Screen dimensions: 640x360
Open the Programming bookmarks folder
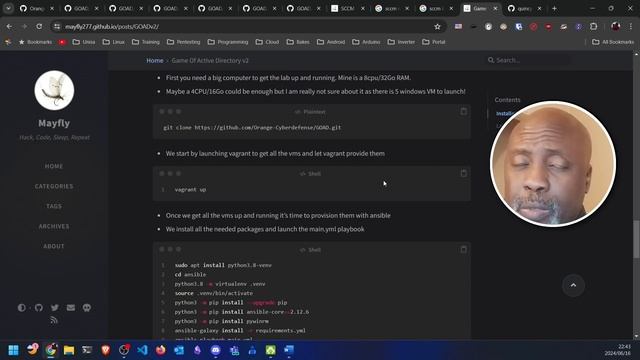pos(228,42)
